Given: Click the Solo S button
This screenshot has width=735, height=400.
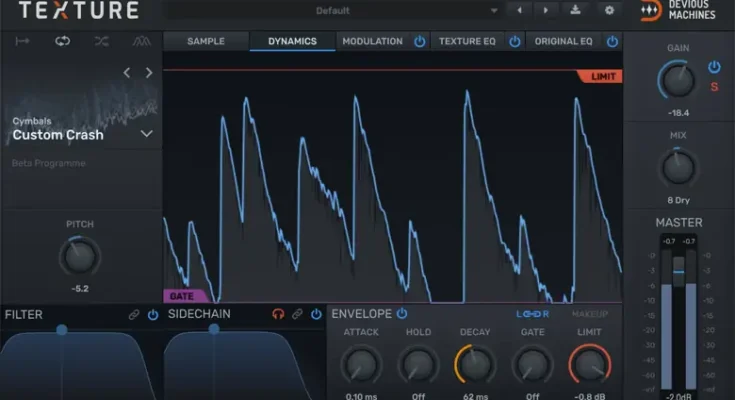Looking at the screenshot, I should coord(714,87).
